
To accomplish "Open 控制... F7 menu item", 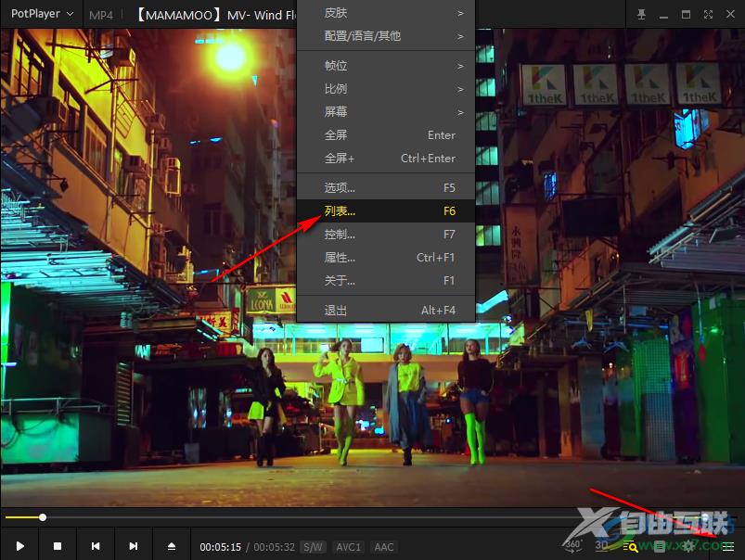I will 386,235.
